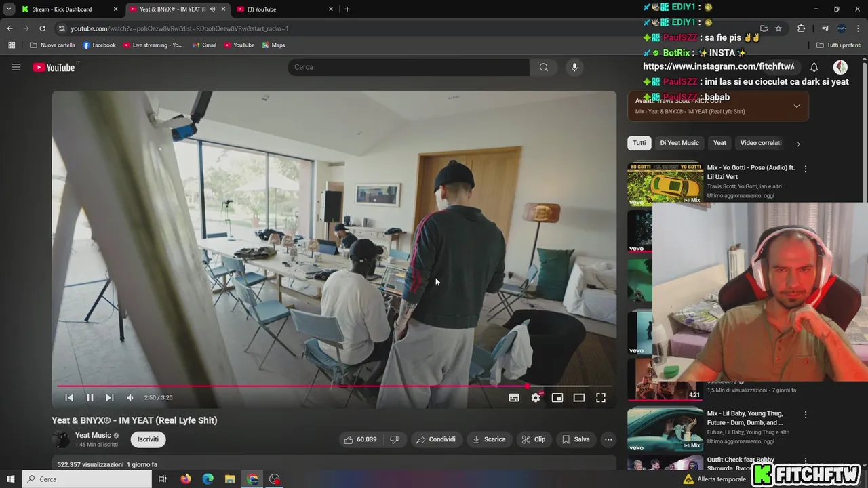Open options for Outfit Check video
This screenshot has width=868, height=488.
(806, 461)
